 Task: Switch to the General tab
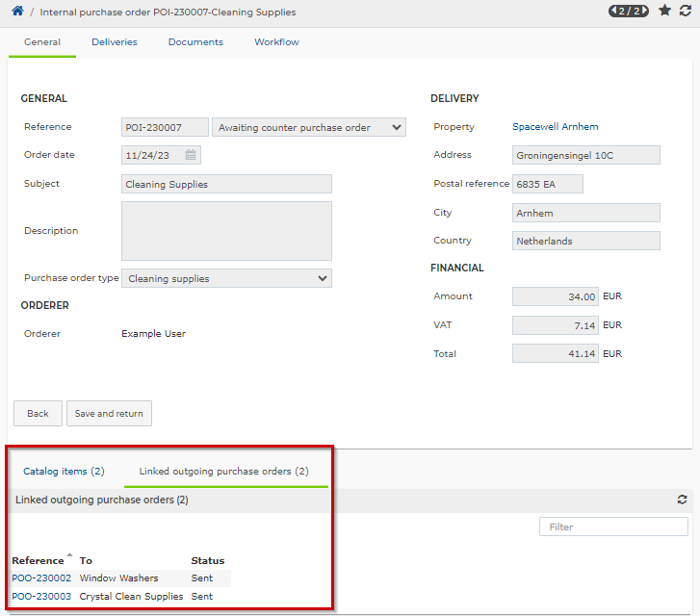pyautogui.click(x=42, y=42)
